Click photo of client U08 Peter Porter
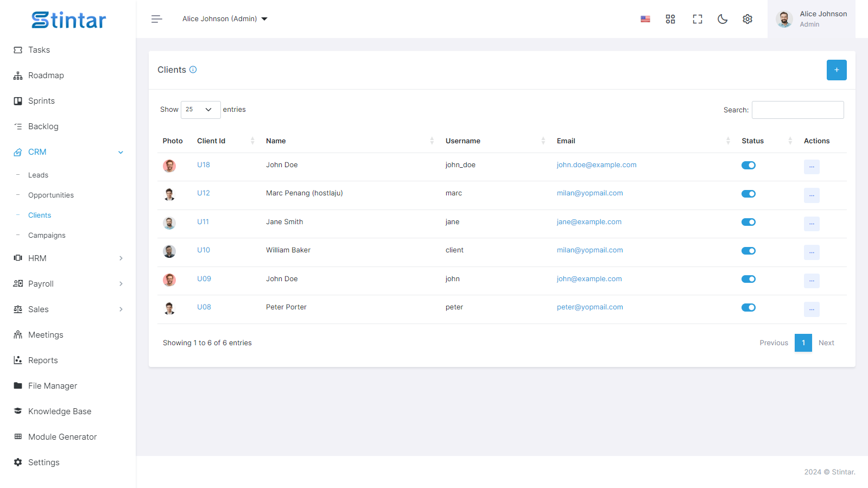Viewport: 868px width, 488px height. click(x=169, y=308)
